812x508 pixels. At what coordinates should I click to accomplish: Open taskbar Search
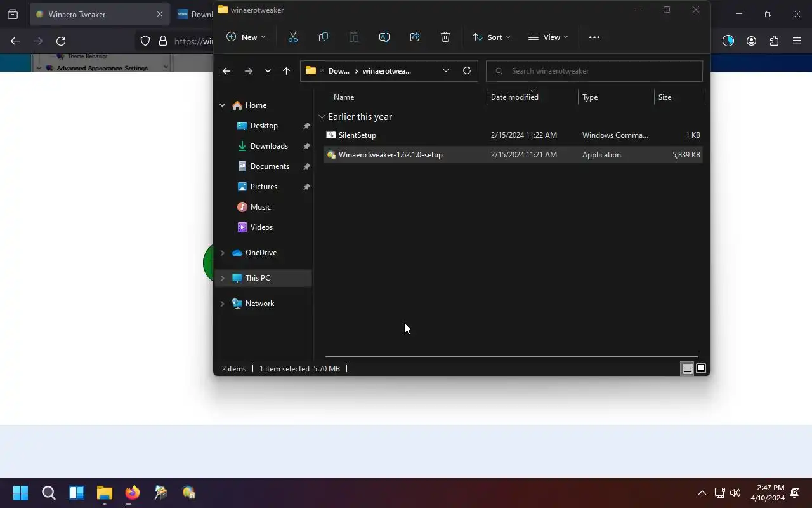(x=49, y=493)
